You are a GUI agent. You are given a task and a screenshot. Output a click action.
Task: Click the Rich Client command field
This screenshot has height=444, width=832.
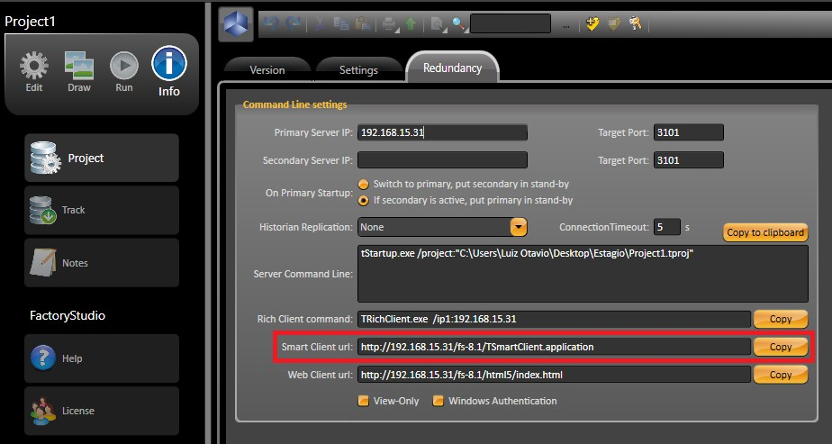(554, 319)
